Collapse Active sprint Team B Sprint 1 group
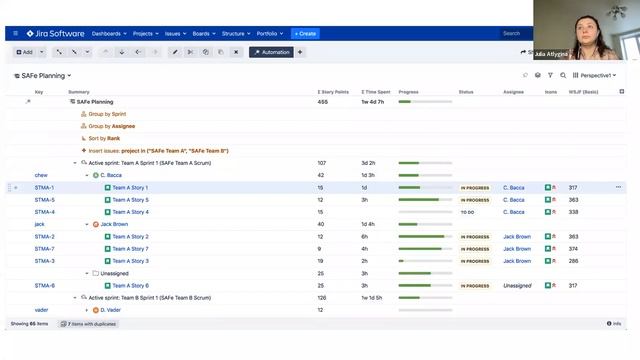 (x=75, y=298)
